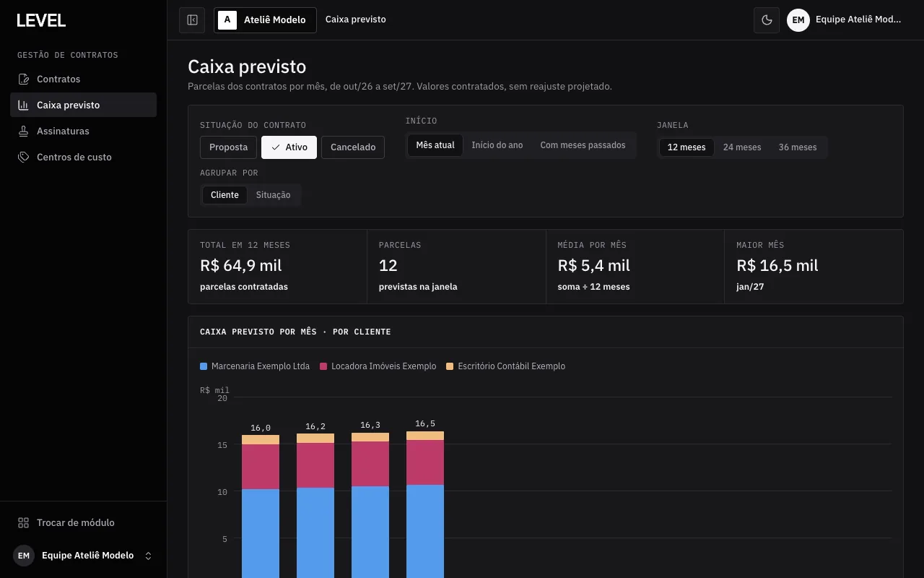This screenshot has width=924, height=578.
Task: Click the bar labeled 16,3
Action: [x=370, y=505]
